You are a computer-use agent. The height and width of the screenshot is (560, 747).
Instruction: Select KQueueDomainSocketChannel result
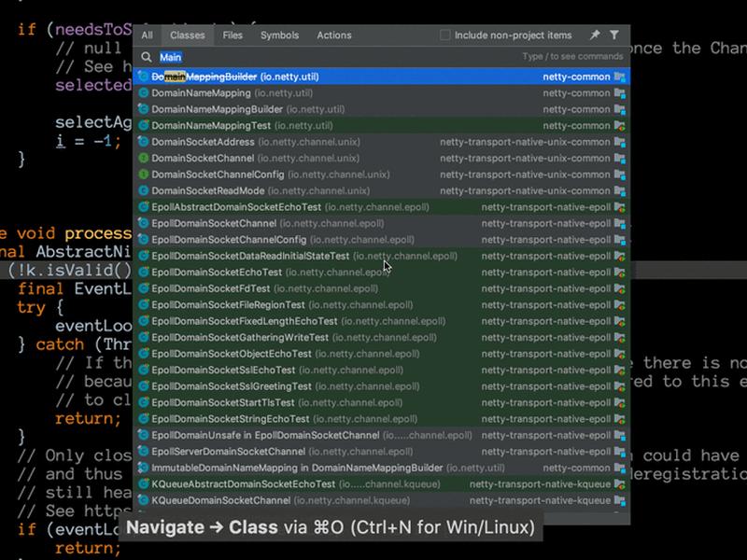(x=381, y=500)
